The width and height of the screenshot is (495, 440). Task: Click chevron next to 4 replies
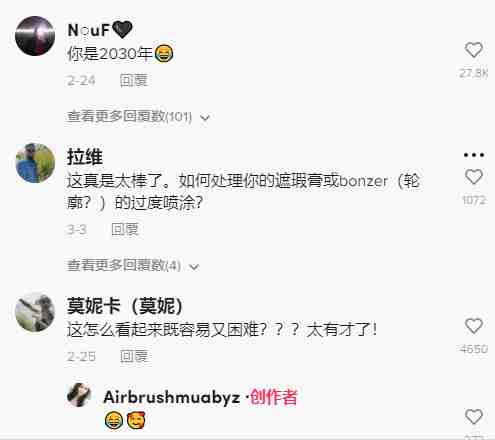[x=194, y=267]
